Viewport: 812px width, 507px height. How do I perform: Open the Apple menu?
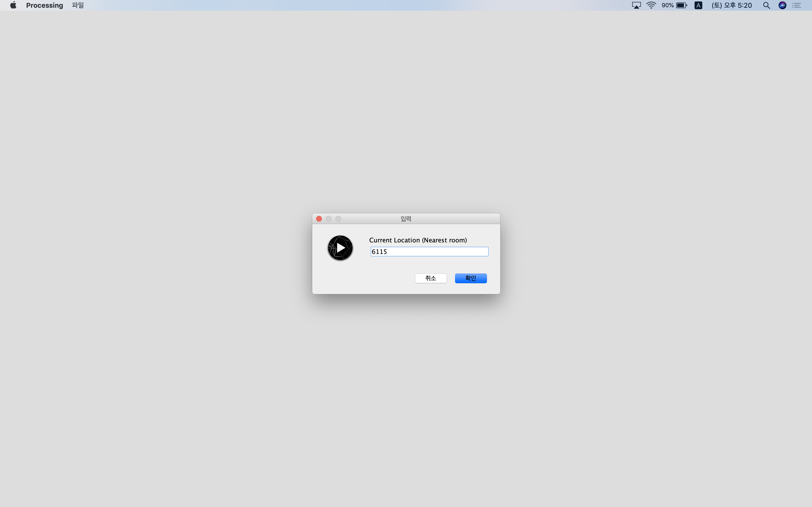(13, 5)
